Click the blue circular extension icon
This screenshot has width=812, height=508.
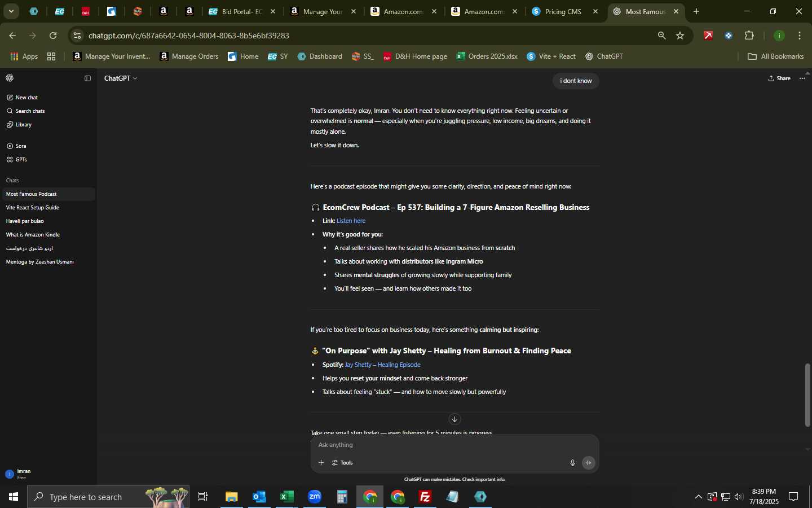pos(729,36)
